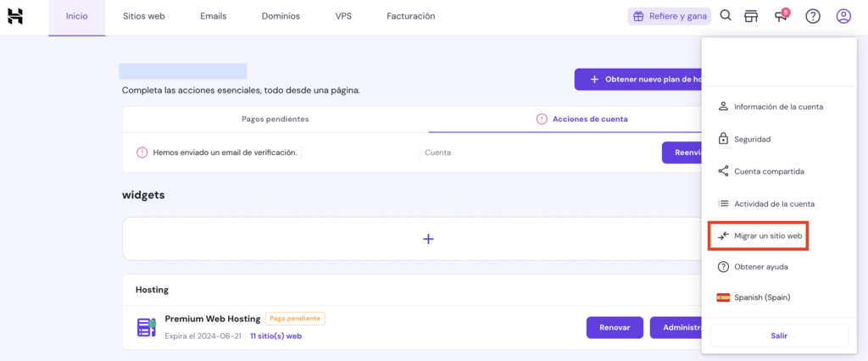The height and width of the screenshot is (361, 868).
Task: Click the Salir logout button
Action: point(778,336)
